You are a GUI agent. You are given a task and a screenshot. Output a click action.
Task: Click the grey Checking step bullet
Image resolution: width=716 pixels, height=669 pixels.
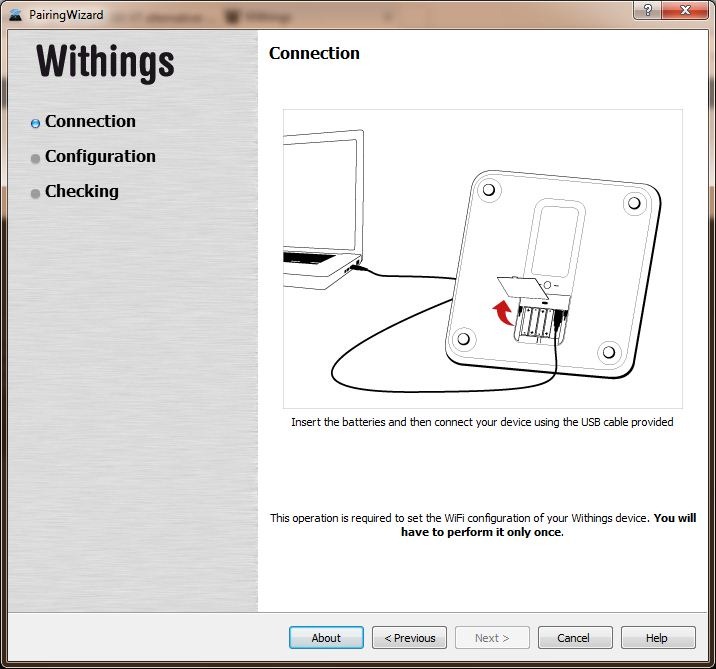coord(35,194)
